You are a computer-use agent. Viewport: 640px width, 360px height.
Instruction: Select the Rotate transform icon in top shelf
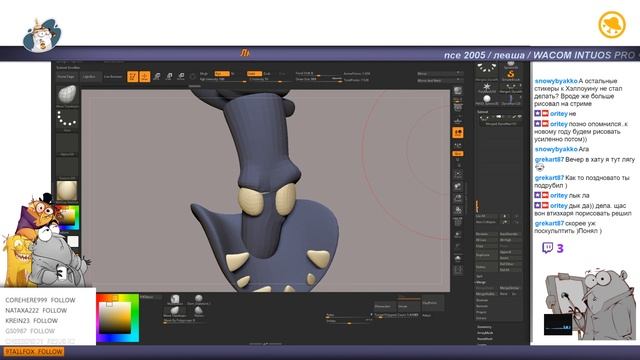click(x=181, y=76)
